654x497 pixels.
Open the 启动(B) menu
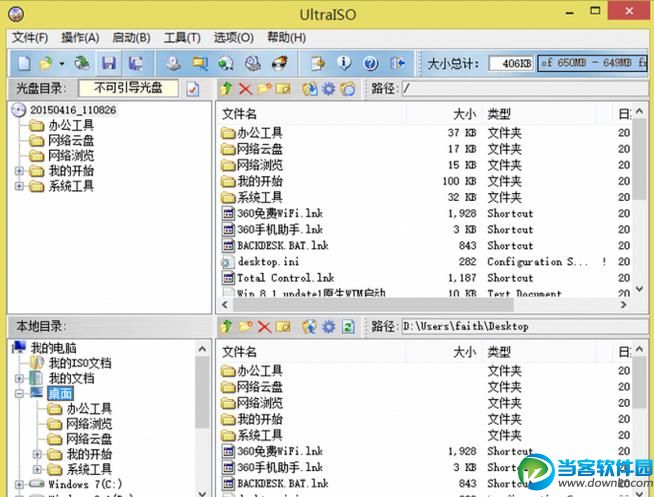point(131,38)
